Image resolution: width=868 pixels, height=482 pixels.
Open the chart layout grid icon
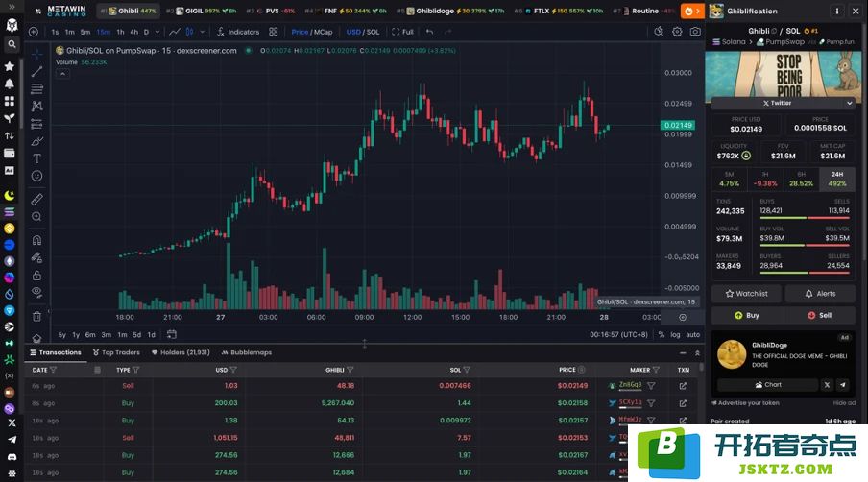click(x=274, y=32)
